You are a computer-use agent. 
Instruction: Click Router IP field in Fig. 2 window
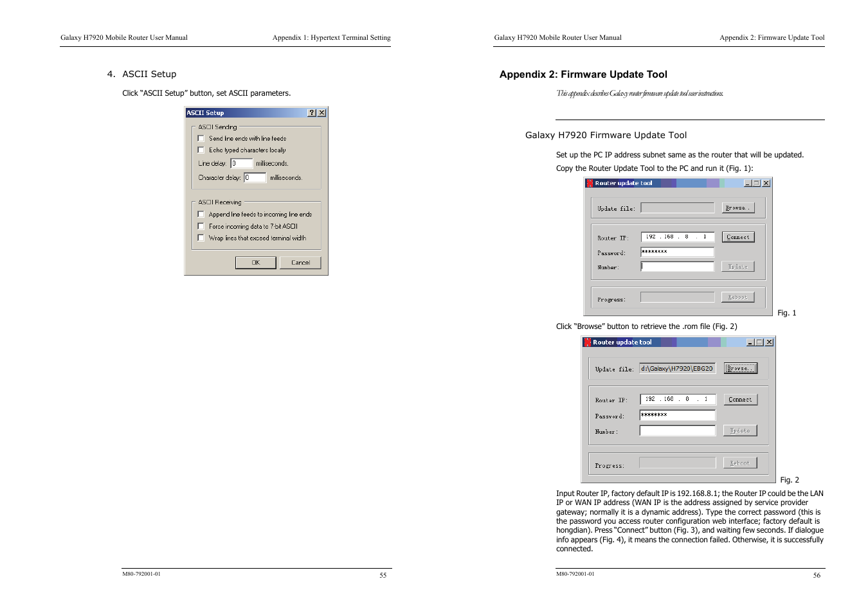point(678,400)
